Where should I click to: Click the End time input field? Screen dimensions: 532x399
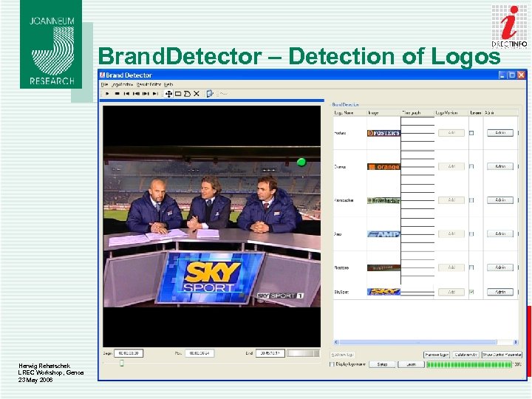pyautogui.click(x=270, y=353)
